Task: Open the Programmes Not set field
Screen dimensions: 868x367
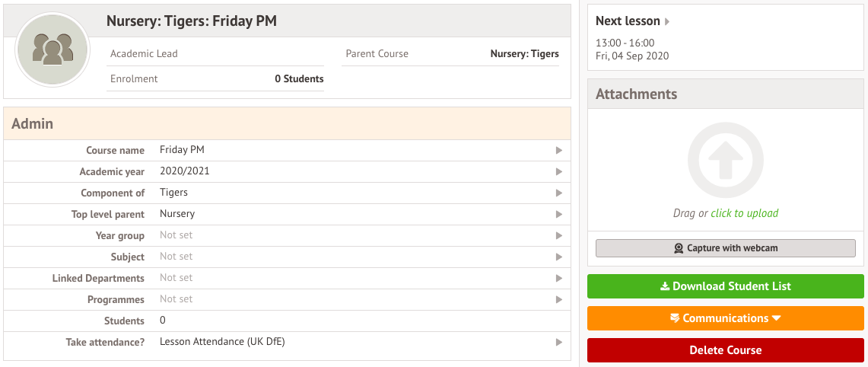Action: click(x=176, y=299)
